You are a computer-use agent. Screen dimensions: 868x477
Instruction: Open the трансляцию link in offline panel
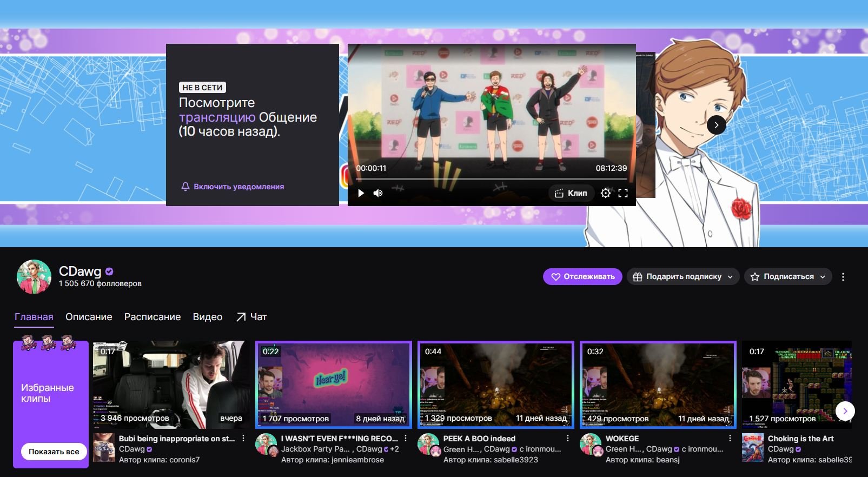[217, 117]
